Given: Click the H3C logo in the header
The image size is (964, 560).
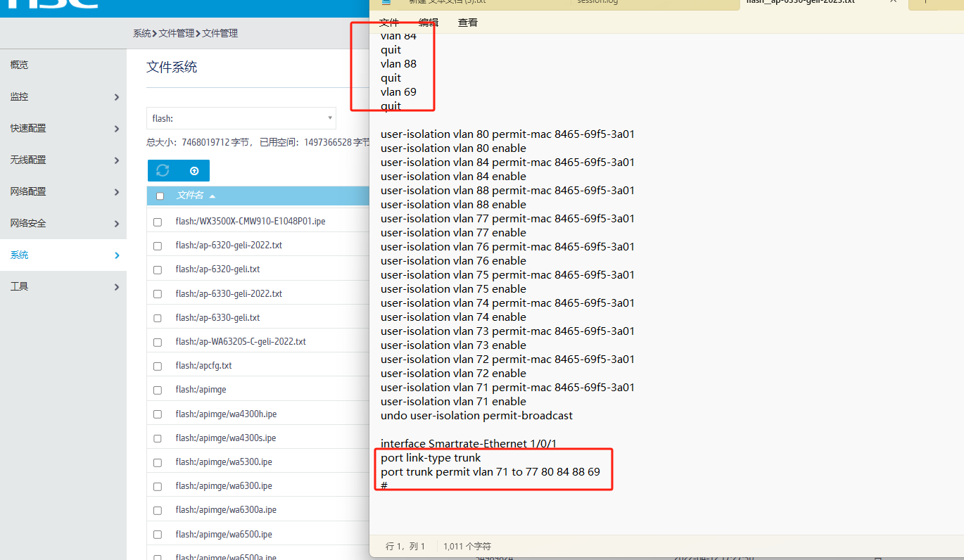Looking at the screenshot, I should coord(53,4).
